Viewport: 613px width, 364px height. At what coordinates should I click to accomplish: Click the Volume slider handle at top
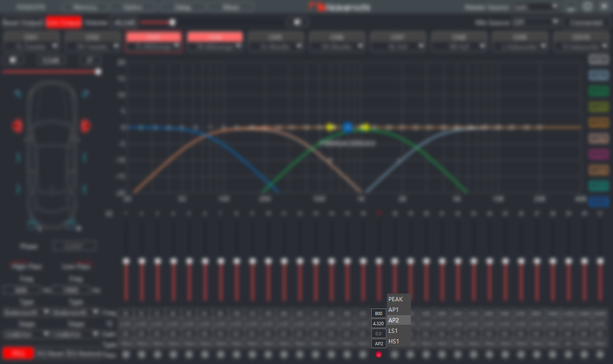(172, 22)
